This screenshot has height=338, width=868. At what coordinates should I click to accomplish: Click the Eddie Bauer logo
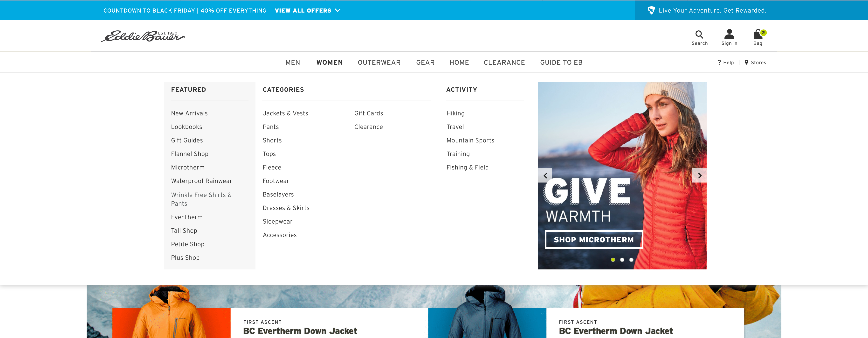coord(143,36)
